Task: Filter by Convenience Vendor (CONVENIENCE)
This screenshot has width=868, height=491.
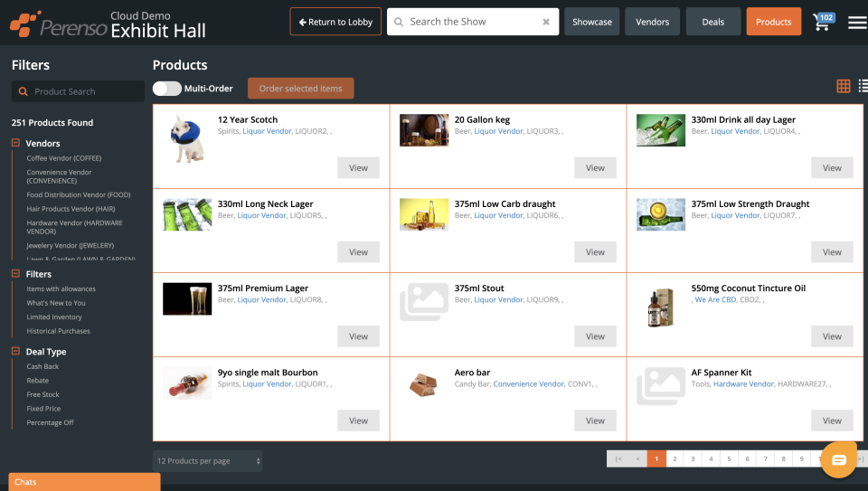Action: [x=60, y=176]
